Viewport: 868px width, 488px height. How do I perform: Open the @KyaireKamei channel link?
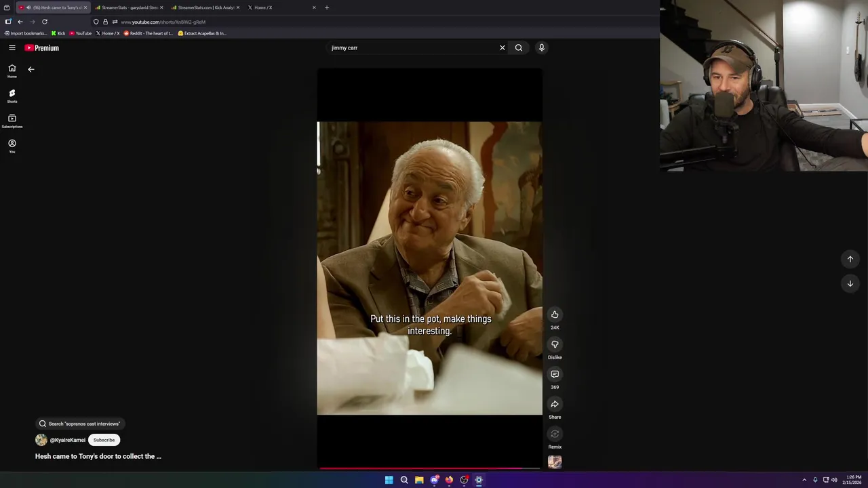click(x=68, y=440)
